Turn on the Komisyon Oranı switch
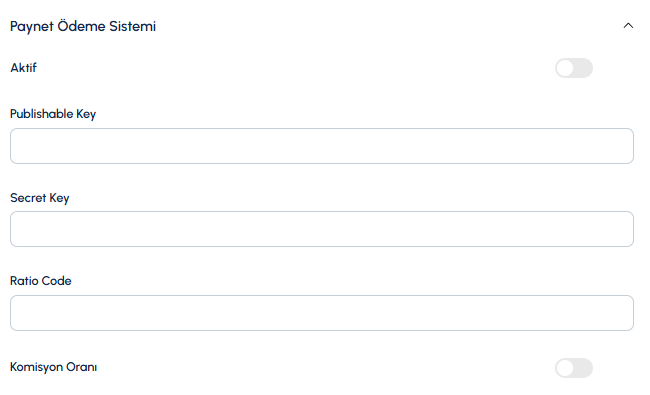 [574, 368]
